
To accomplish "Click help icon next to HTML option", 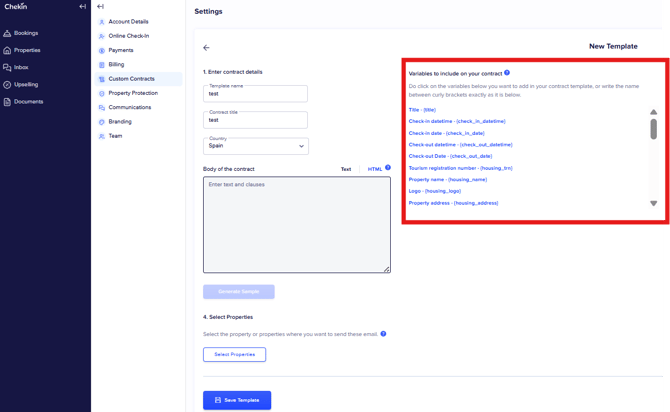I will [x=388, y=169].
